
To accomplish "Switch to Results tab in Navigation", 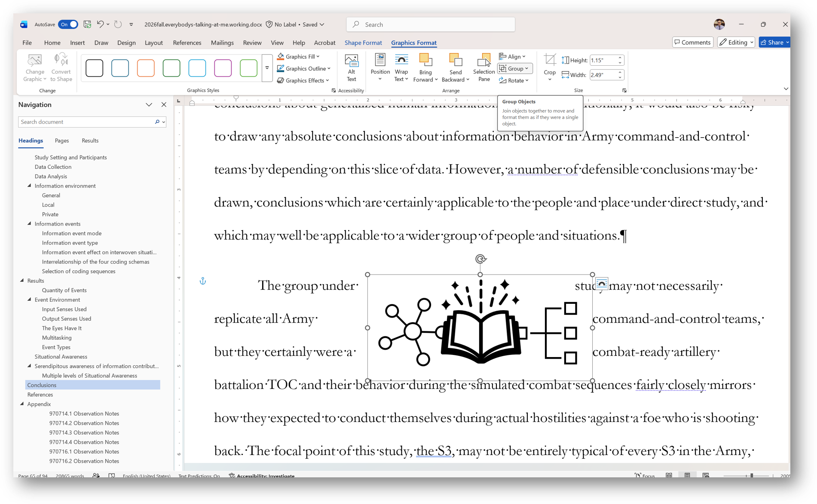I will 90,141.
